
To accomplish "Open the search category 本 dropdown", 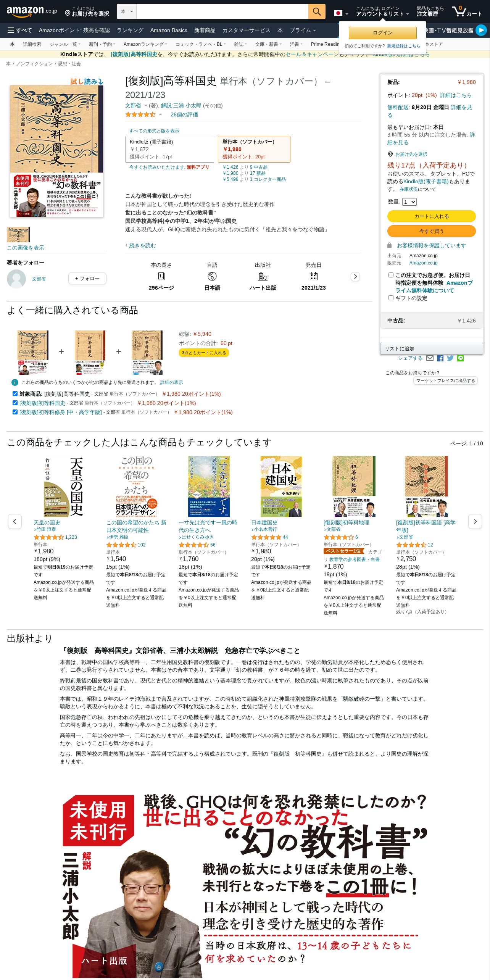I will (127, 11).
